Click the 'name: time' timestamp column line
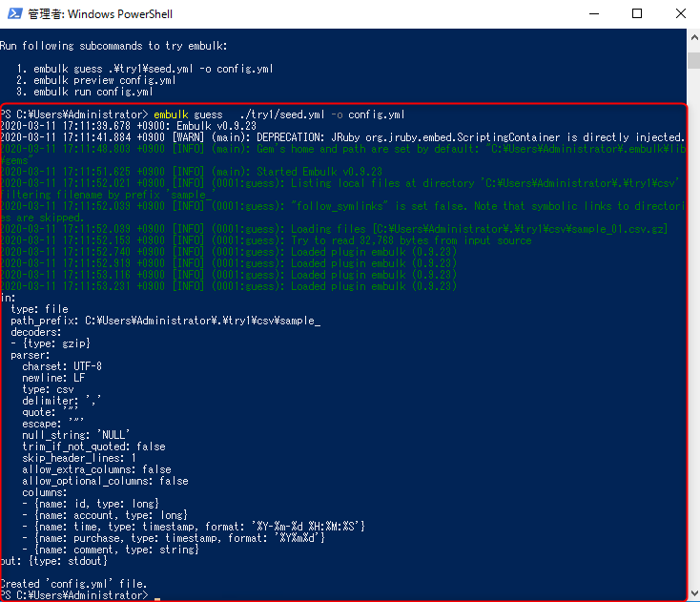Viewport: 700px width, 602px height. (x=194, y=527)
